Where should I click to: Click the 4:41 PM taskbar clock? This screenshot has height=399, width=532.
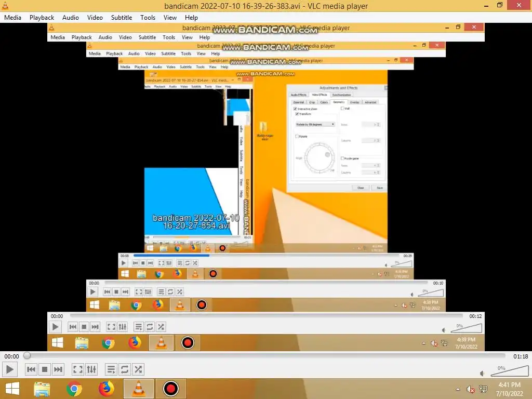(510, 389)
